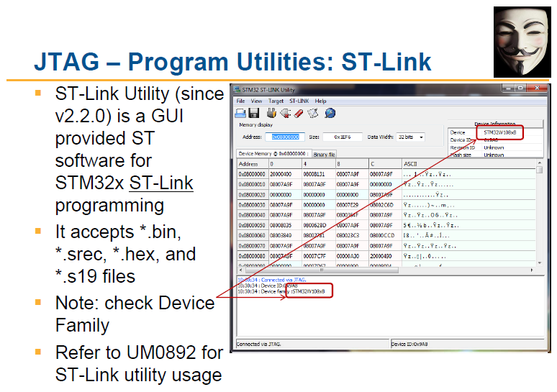Click the Program and verify icon
Image resolution: width=557 pixels, height=392 pixels.
coord(312,113)
